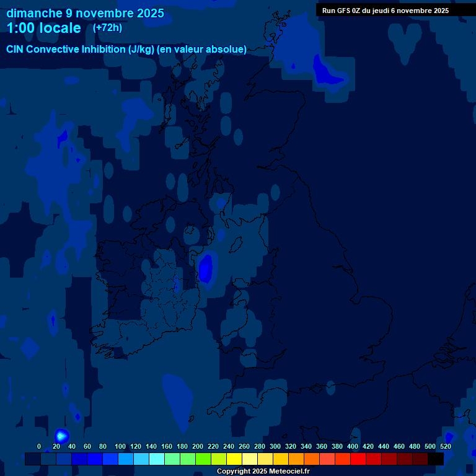Click the 520 label on the legend

coord(445,446)
